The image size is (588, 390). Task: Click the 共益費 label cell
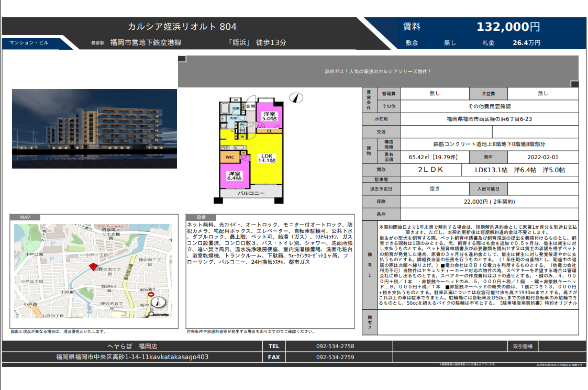(x=488, y=93)
